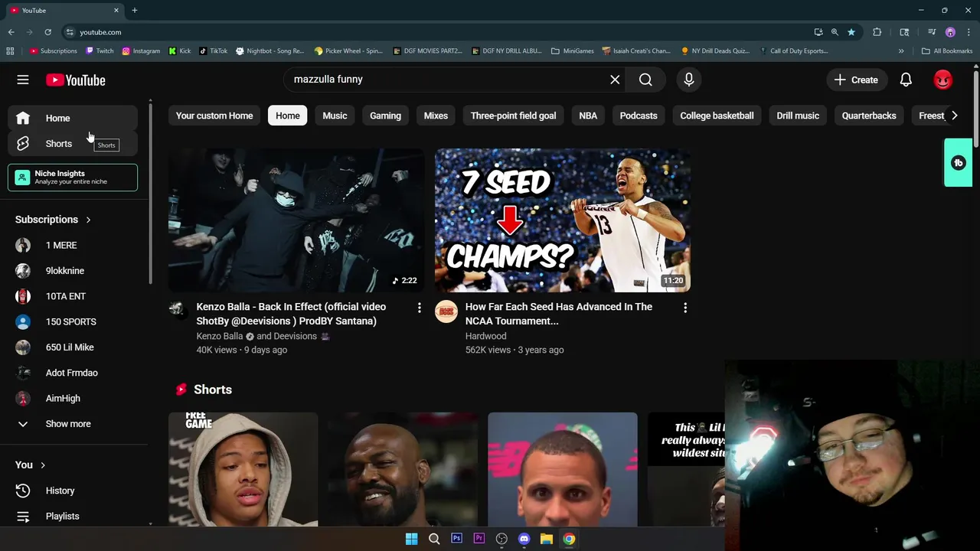Reload the page with browser refresh icon
980x551 pixels.
[x=47, y=32]
